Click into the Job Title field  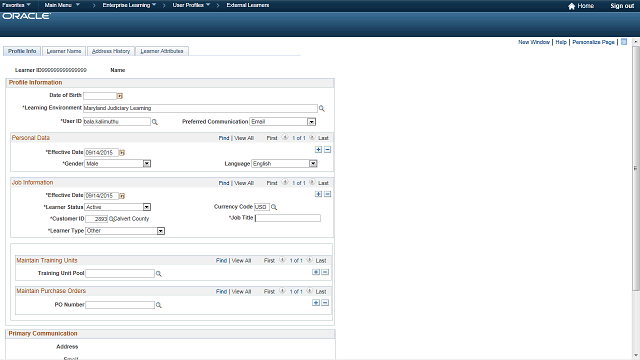(288, 218)
